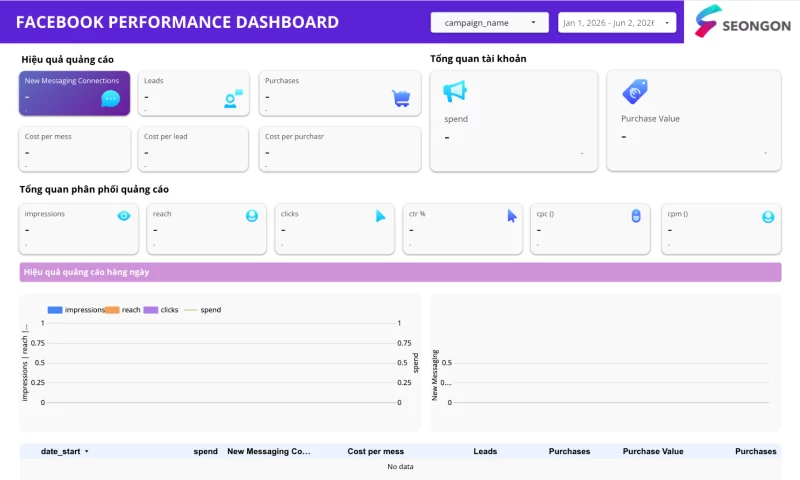Click the 'spend' label under the megaphone

click(456, 119)
